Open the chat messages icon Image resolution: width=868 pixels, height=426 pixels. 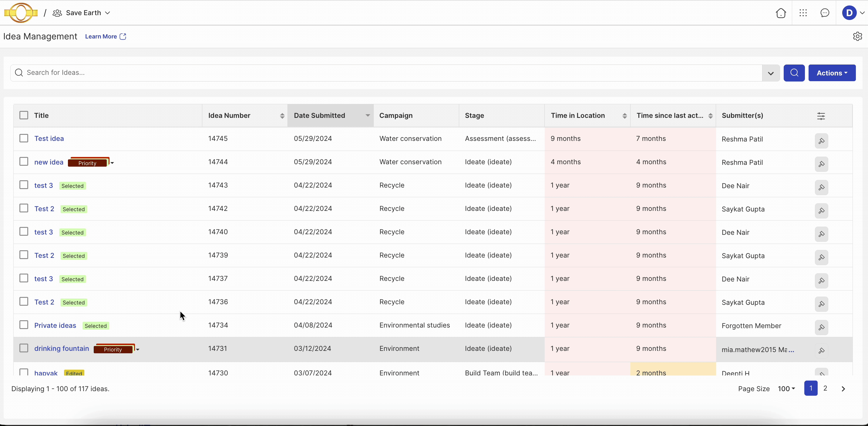coord(825,13)
